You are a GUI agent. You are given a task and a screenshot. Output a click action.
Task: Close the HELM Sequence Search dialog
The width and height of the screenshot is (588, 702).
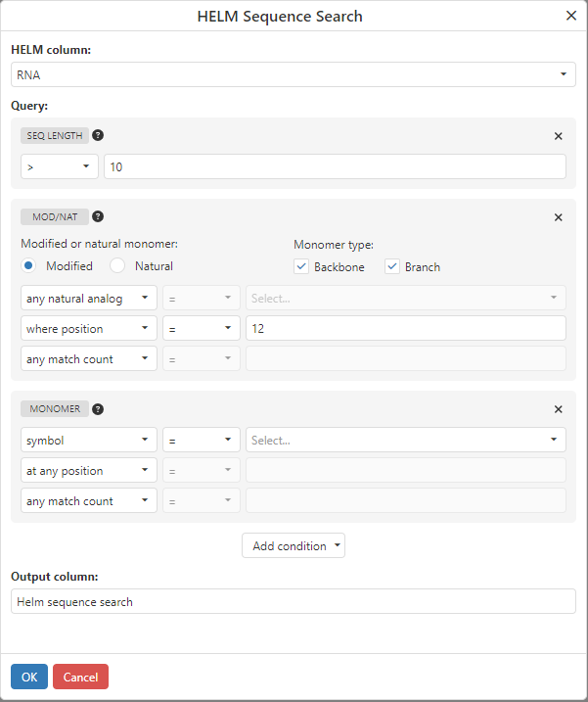[571, 16]
